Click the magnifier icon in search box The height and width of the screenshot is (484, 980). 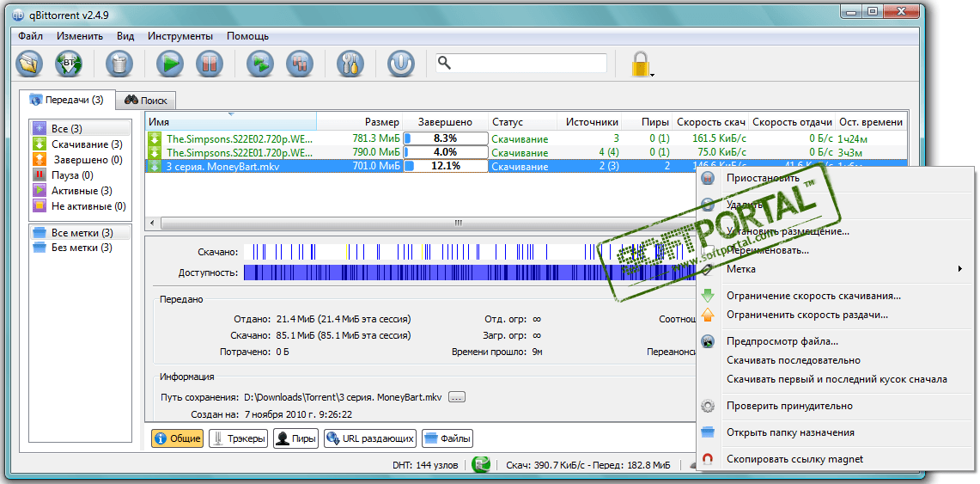pos(444,63)
